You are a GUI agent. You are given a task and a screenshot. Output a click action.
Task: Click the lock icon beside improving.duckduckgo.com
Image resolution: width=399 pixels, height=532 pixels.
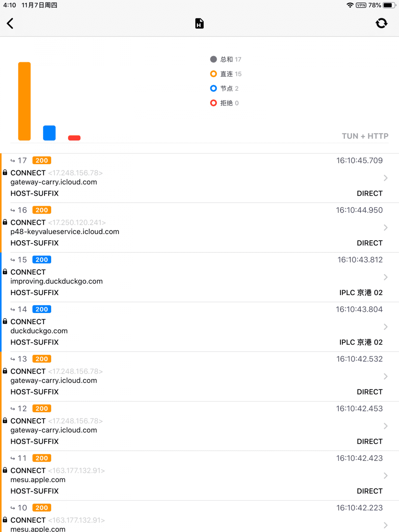(5, 272)
